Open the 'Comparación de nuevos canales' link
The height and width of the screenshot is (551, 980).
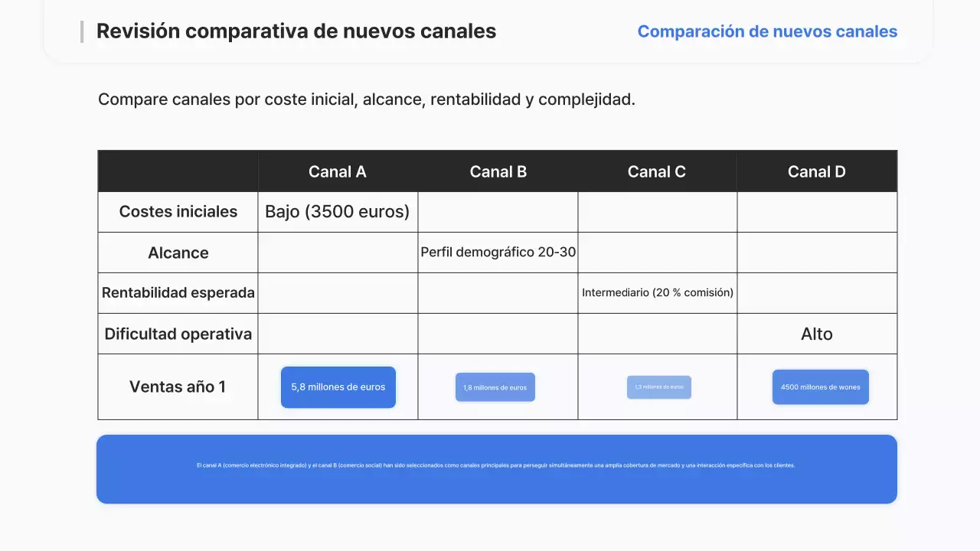tap(766, 31)
